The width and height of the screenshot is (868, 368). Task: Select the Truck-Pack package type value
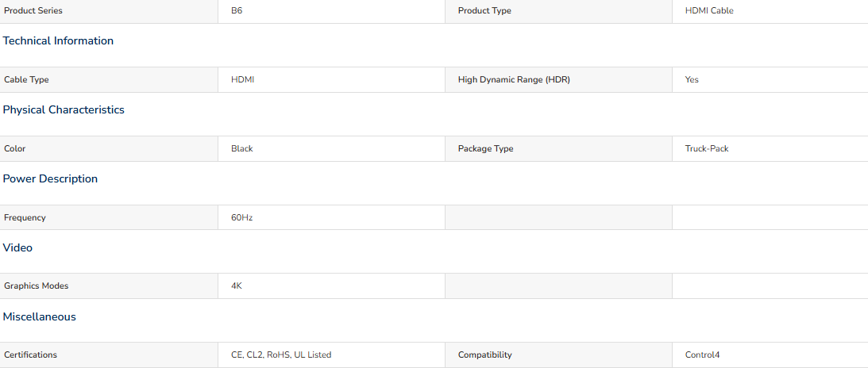707,148
